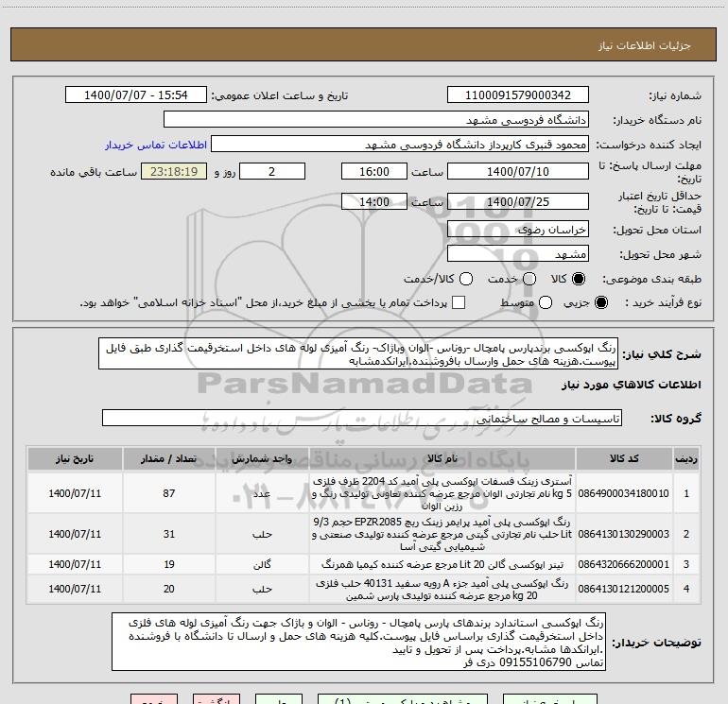Click the EPZR2085 پرایمر زینک ریچ product name
This screenshot has height=704, width=728.
tap(442, 534)
